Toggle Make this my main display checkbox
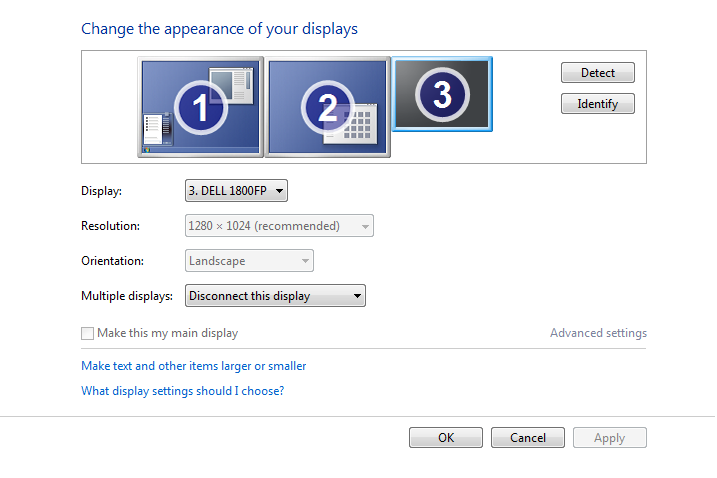The image size is (717, 478). tap(87, 333)
